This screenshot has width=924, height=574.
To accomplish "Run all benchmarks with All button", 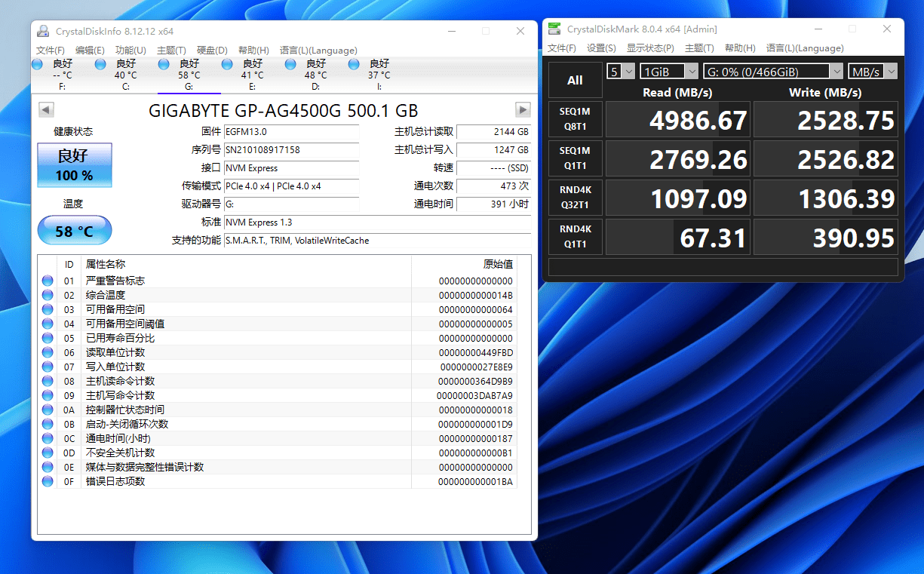I will click(x=575, y=80).
